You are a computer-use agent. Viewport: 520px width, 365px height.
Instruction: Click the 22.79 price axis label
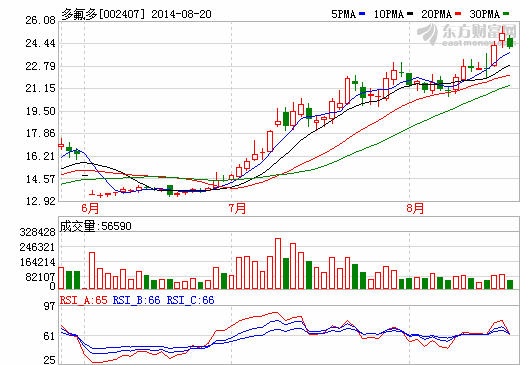click(40, 66)
